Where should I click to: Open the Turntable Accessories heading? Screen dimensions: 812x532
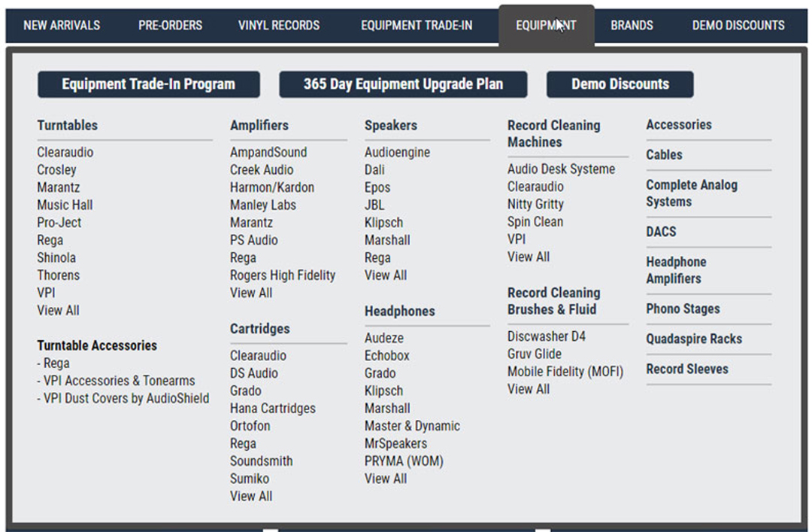click(97, 346)
